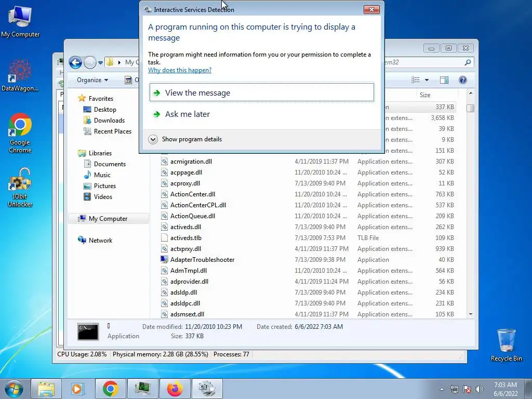532x399 pixels.
Task: Close Interactive Services Detection dialog
Action: pyautogui.click(x=371, y=9)
